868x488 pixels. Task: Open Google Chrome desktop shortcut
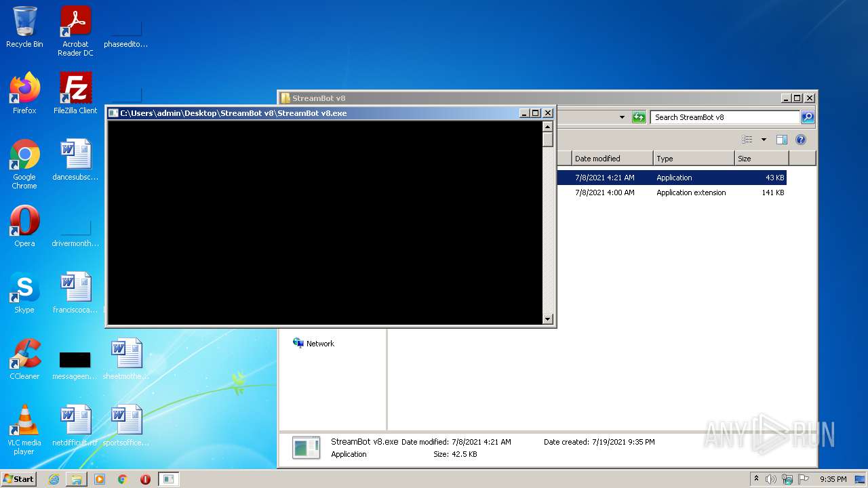pos(24,164)
